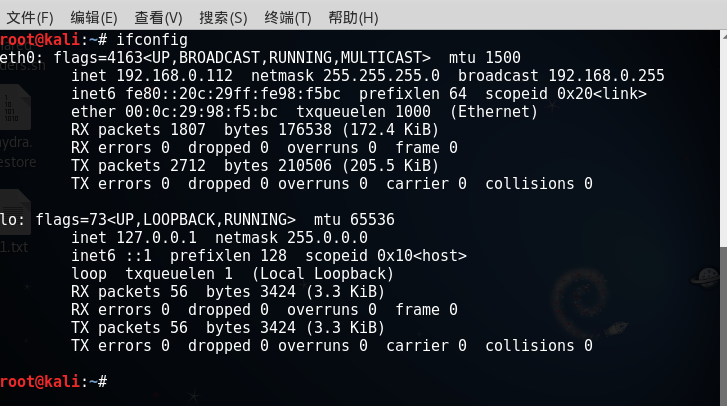Screen dimensions: 727x406
Task: Click the mtu 65536 value
Action: [373, 220]
